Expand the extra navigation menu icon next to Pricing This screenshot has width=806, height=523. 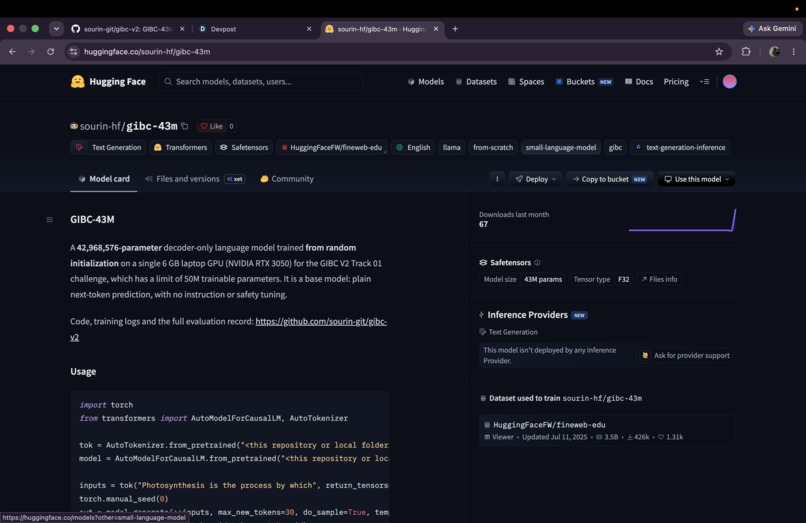tap(704, 81)
